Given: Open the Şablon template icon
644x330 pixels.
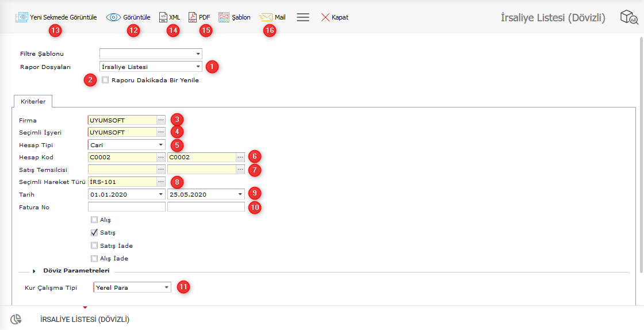Looking at the screenshot, I should click(x=224, y=17).
